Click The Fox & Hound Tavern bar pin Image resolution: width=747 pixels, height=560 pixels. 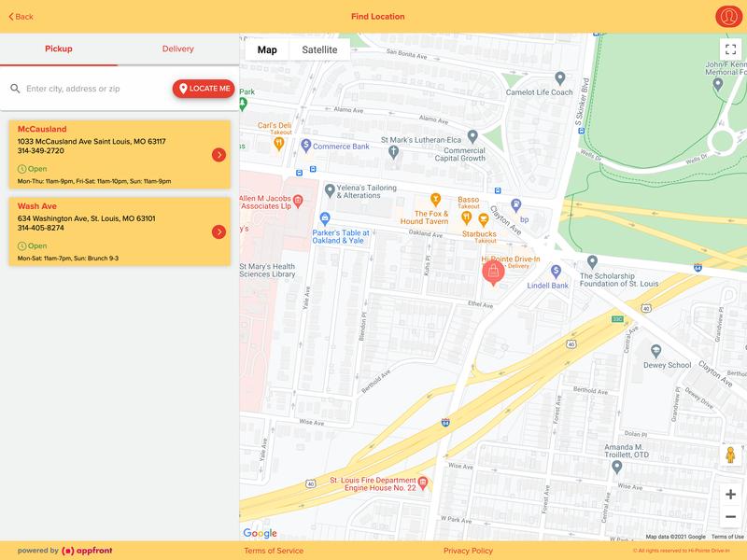click(435, 200)
